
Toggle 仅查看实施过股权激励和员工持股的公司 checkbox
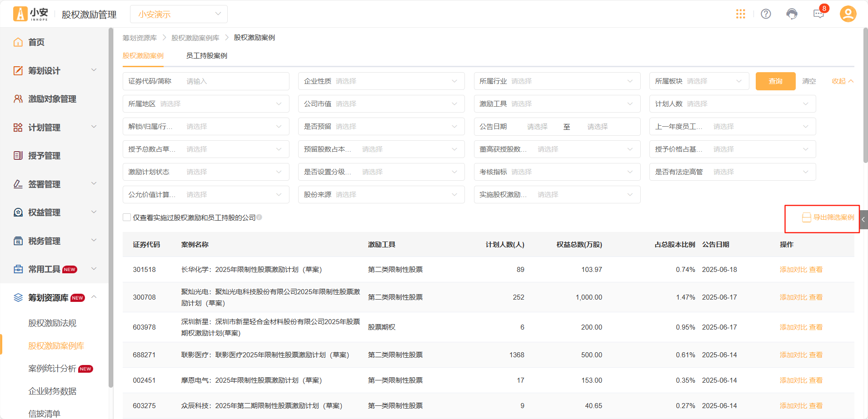point(127,217)
